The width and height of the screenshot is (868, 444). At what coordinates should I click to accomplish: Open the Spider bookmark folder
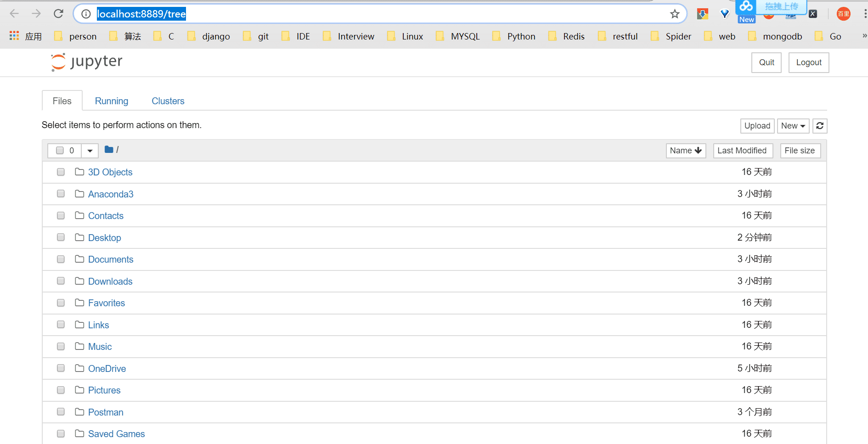pos(671,36)
